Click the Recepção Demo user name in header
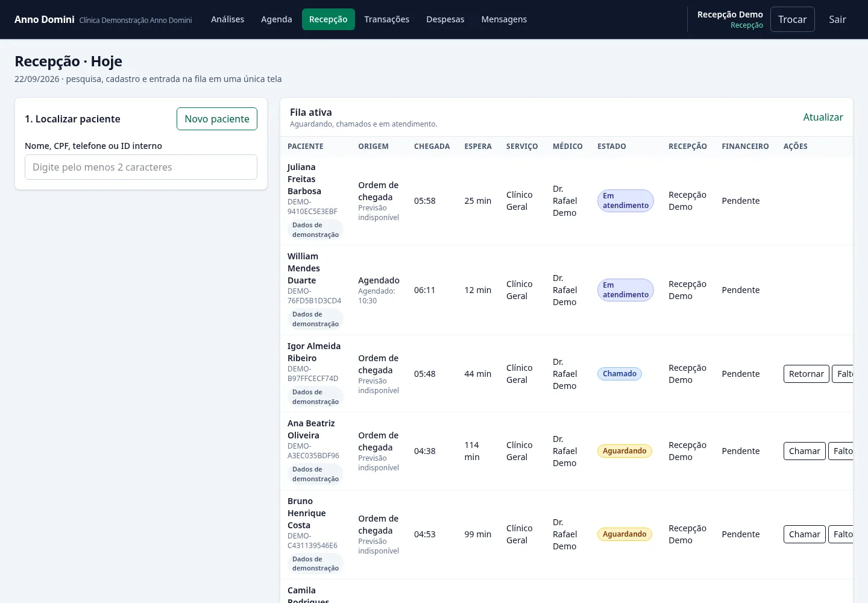 (x=730, y=14)
